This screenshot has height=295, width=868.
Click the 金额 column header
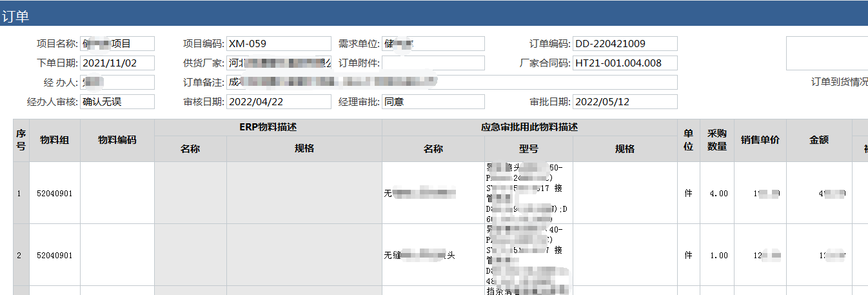tap(819, 140)
